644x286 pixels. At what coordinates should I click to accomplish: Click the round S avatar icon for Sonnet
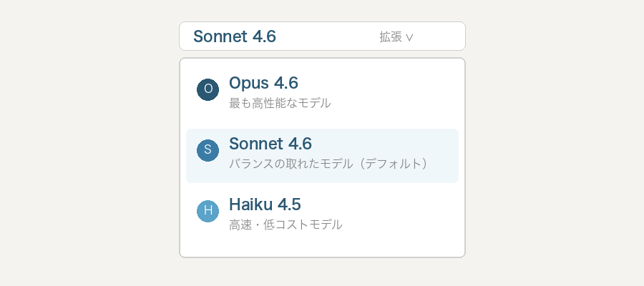click(x=208, y=150)
